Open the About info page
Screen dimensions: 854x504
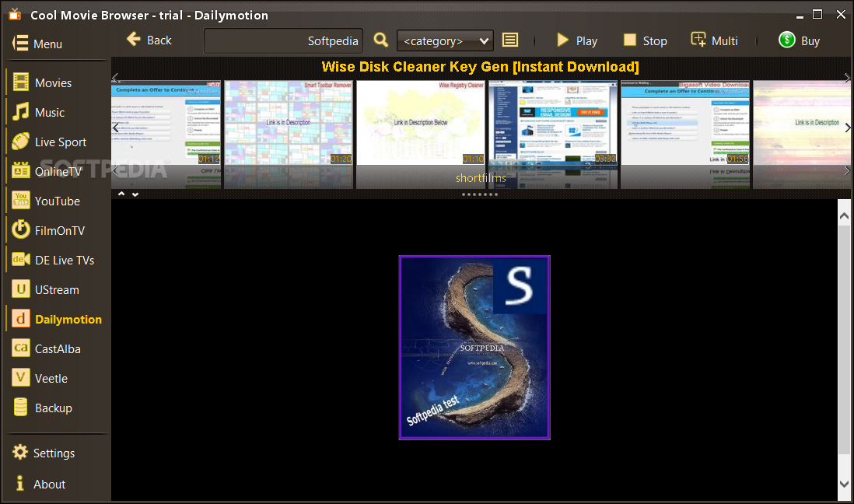point(39,484)
